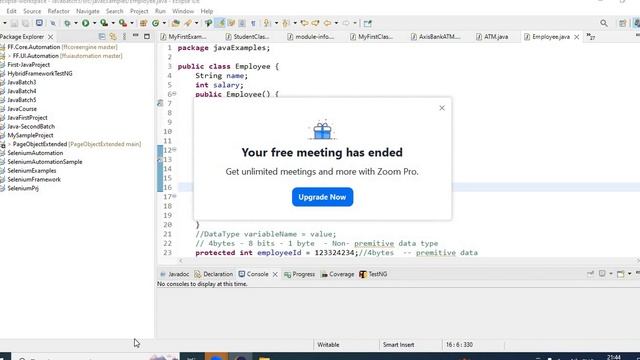Screen dimensions: 640x360
Task: Click the Open Task search icon
Action: [x=188, y=23]
